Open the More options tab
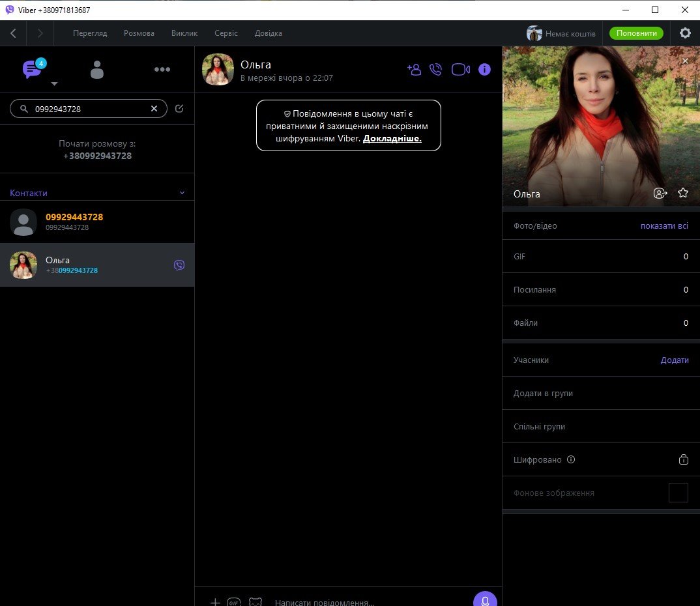 click(x=162, y=70)
